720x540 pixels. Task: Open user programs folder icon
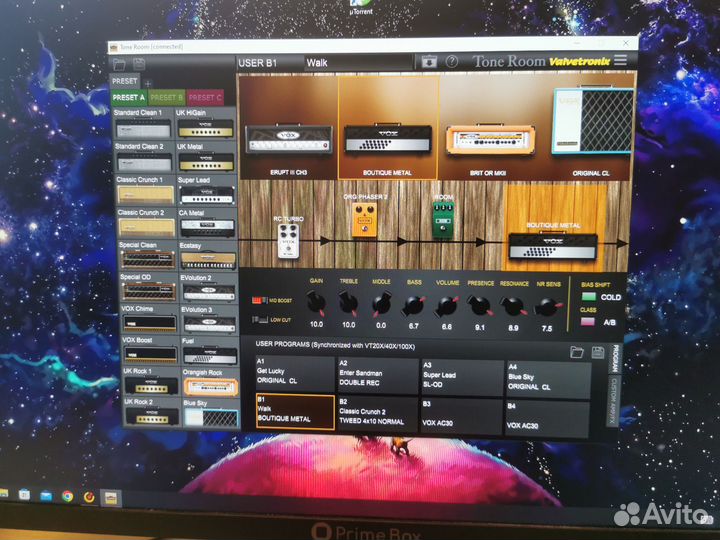577,352
